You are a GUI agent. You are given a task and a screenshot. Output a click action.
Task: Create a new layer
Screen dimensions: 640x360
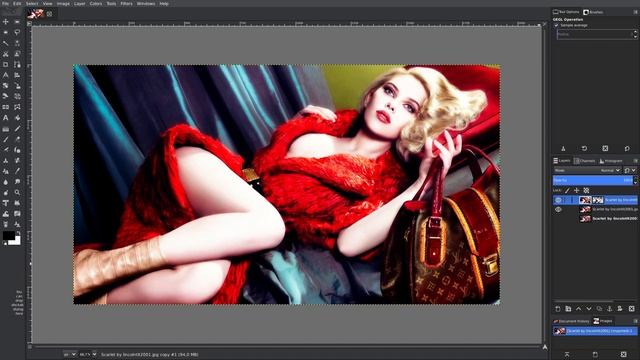click(558, 309)
